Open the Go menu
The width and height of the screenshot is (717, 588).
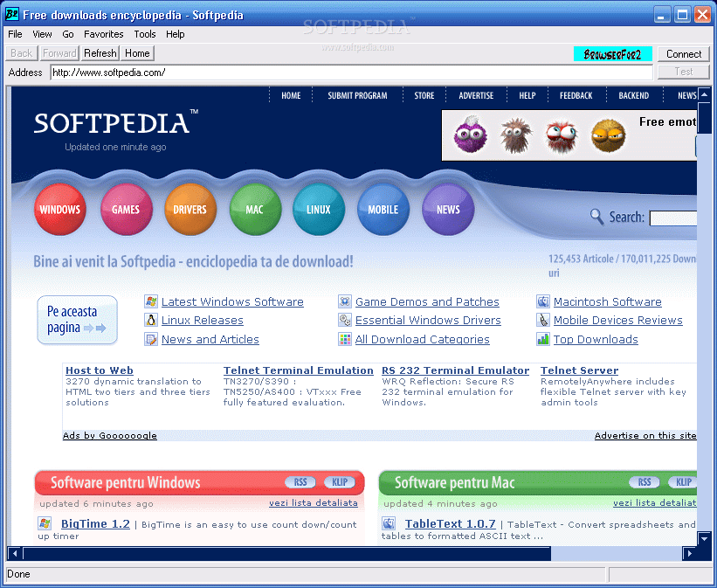pos(68,34)
